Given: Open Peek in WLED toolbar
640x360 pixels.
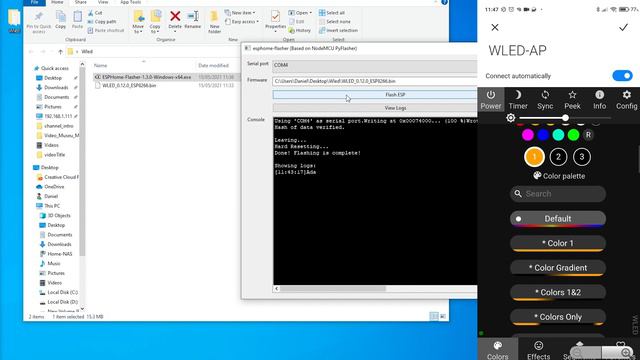Looking at the screenshot, I should pos(572,100).
